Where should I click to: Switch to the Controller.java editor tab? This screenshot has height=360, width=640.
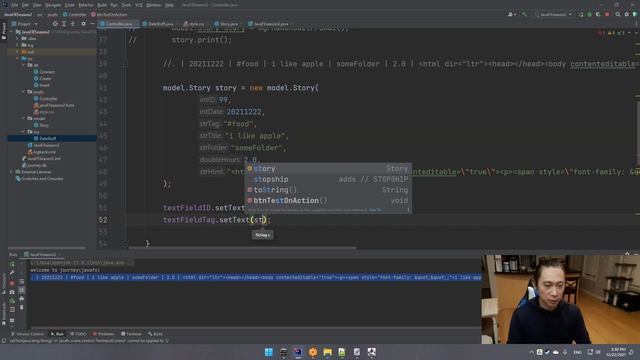[118, 24]
